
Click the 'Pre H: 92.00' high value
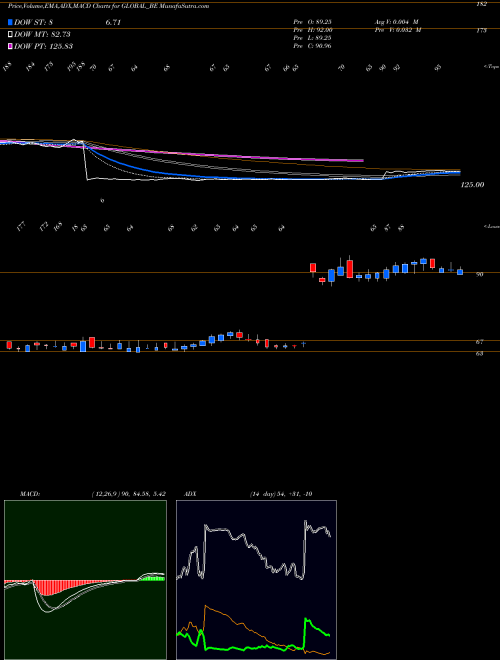coord(313,30)
